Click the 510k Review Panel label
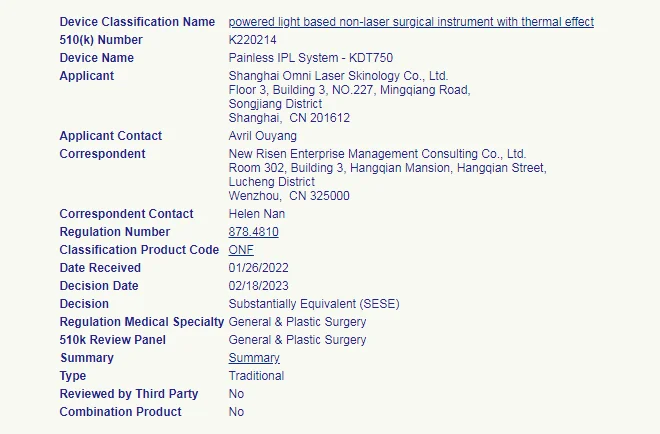This screenshot has width=660, height=434. (x=113, y=340)
